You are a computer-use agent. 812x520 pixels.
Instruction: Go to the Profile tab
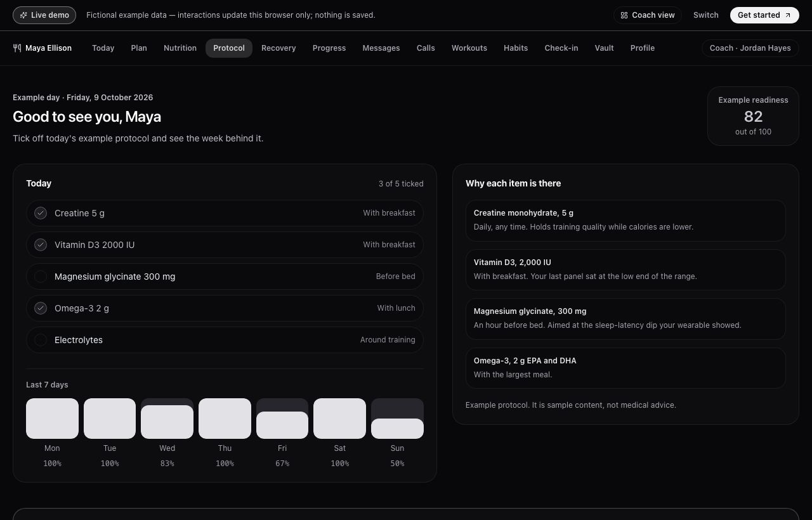click(x=643, y=48)
